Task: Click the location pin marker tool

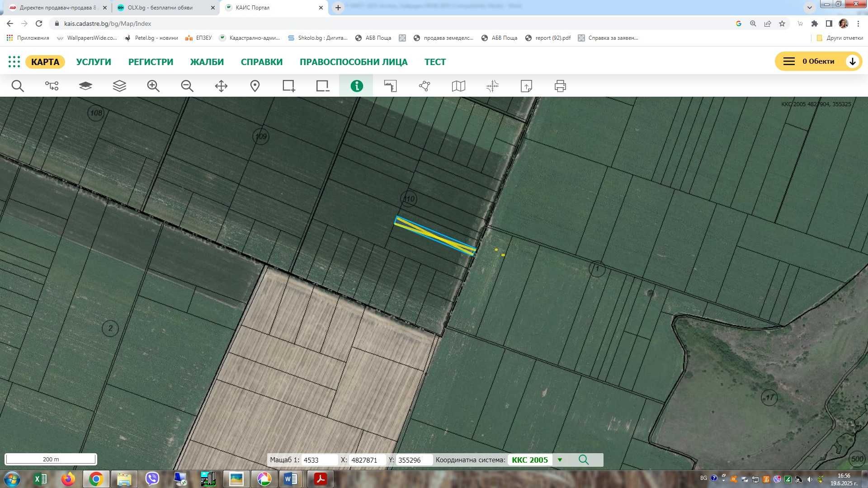Action: pyautogui.click(x=255, y=86)
